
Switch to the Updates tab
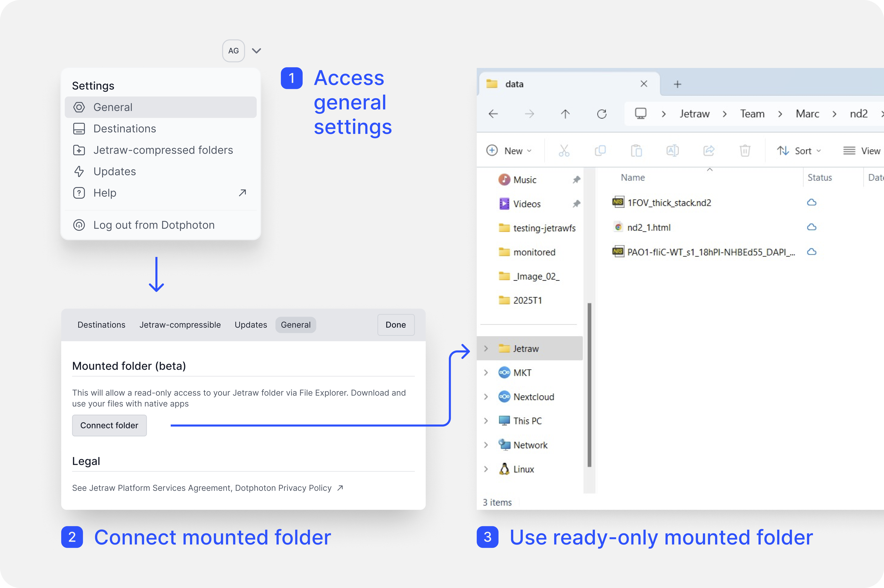tap(251, 325)
